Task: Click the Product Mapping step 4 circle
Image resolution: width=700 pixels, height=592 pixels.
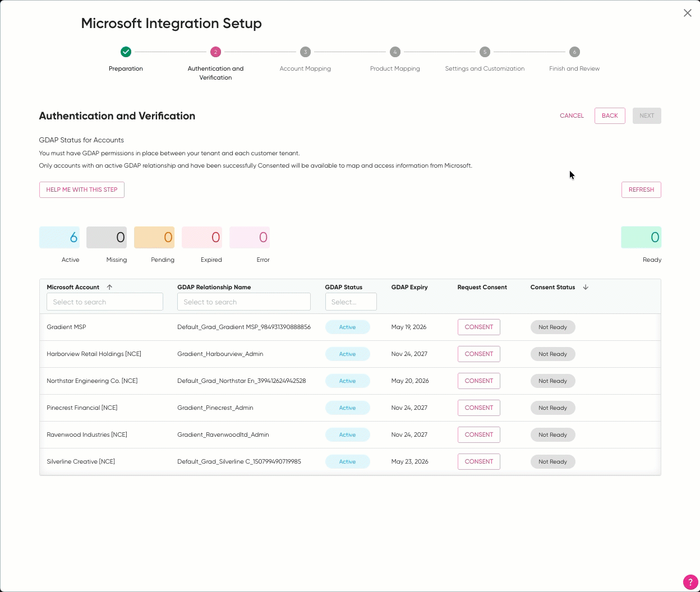Action: pyautogui.click(x=395, y=52)
